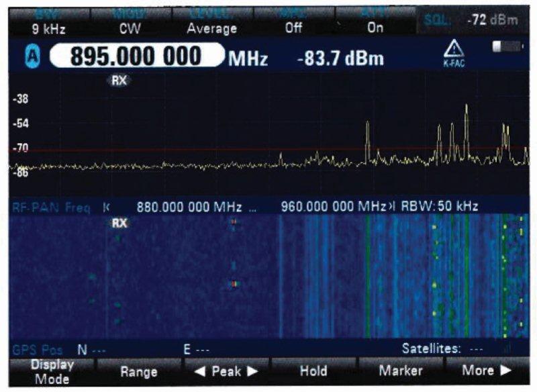Click the RX marker in the waterfall display
The height and width of the screenshot is (392, 537).
click(x=119, y=223)
